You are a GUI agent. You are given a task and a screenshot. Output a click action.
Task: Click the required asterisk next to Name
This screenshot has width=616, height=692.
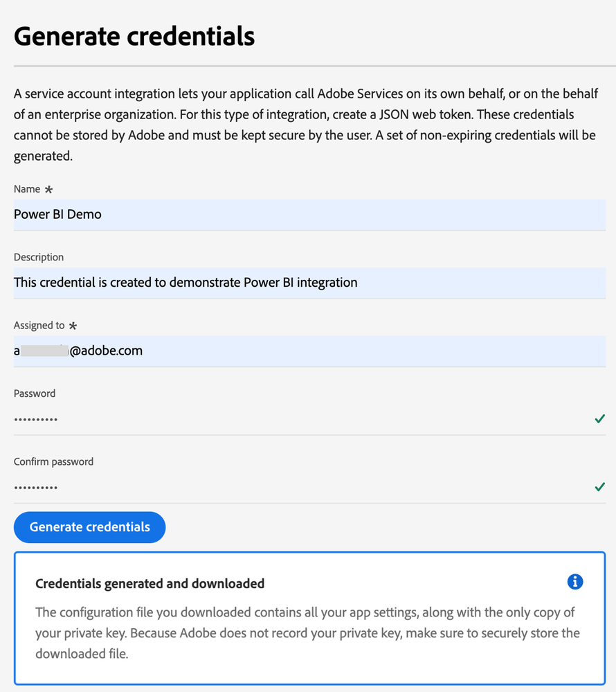click(48, 190)
